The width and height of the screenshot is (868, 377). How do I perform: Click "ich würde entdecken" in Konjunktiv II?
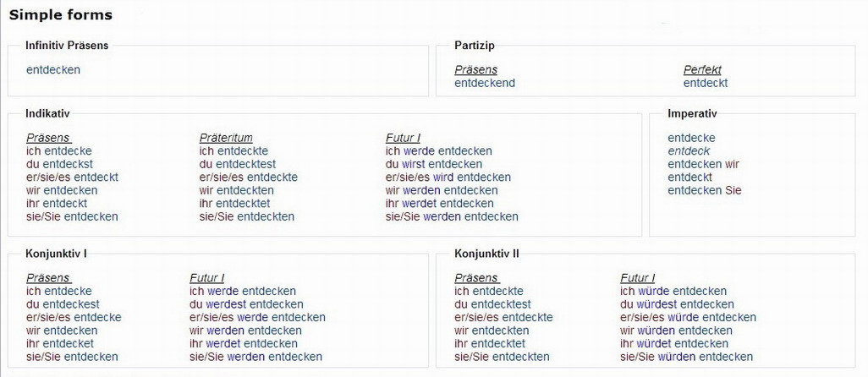click(x=673, y=292)
